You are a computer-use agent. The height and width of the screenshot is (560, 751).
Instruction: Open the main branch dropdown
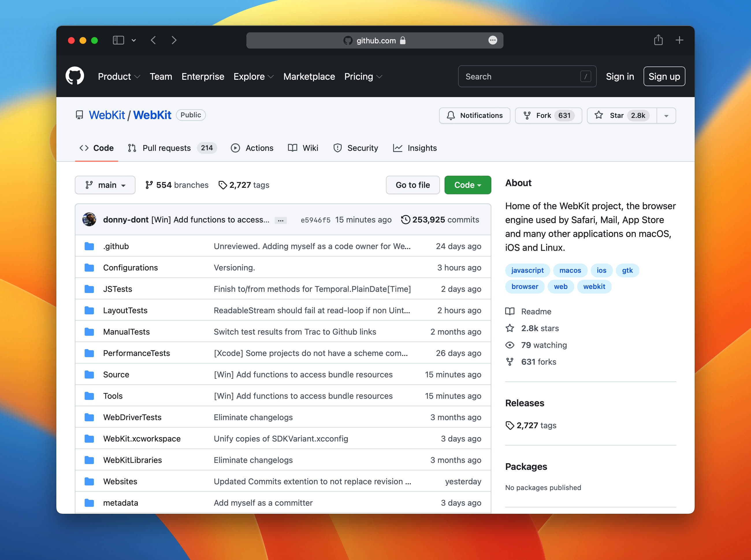(x=105, y=185)
